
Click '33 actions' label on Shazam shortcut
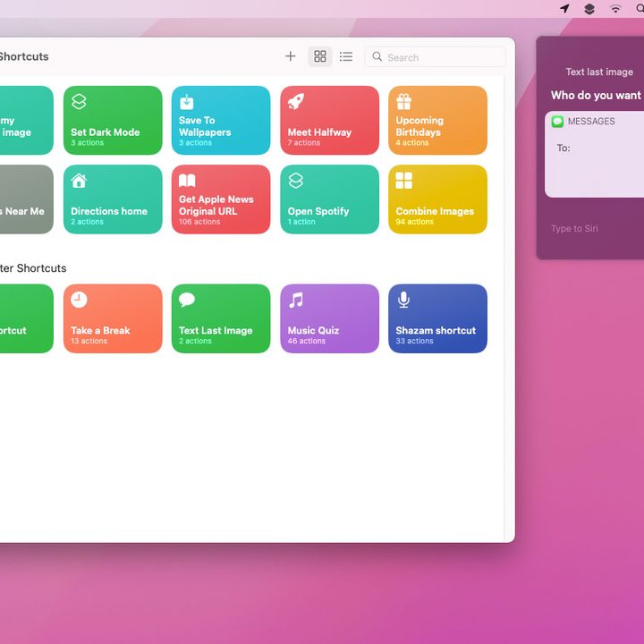(414, 341)
